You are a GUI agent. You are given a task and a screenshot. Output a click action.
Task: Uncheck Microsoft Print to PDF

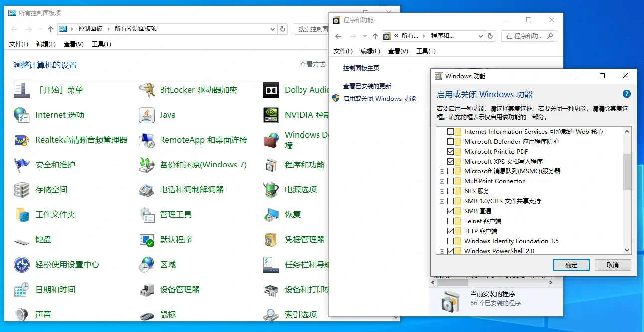[x=451, y=152]
